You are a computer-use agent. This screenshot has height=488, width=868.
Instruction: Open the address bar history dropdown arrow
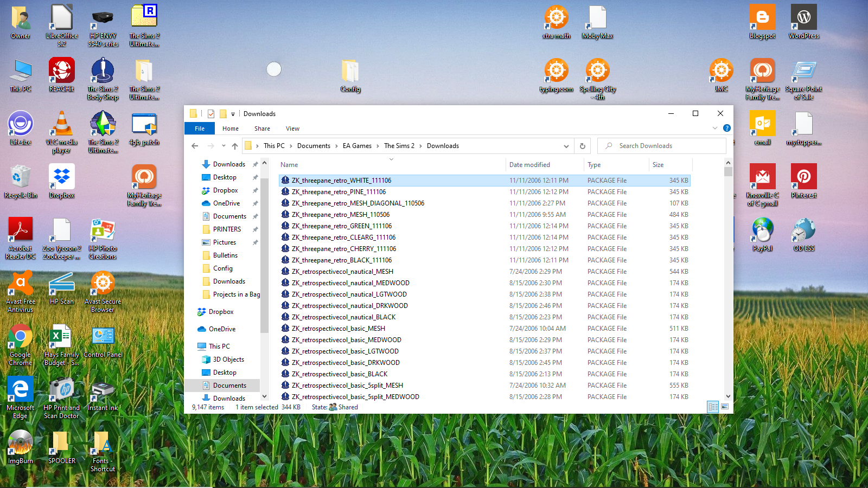pyautogui.click(x=566, y=146)
